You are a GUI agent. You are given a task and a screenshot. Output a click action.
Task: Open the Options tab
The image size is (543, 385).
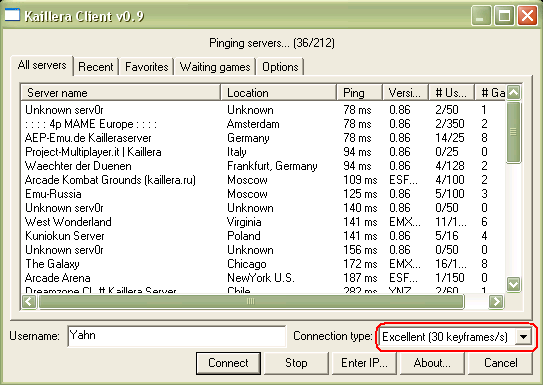click(280, 66)
